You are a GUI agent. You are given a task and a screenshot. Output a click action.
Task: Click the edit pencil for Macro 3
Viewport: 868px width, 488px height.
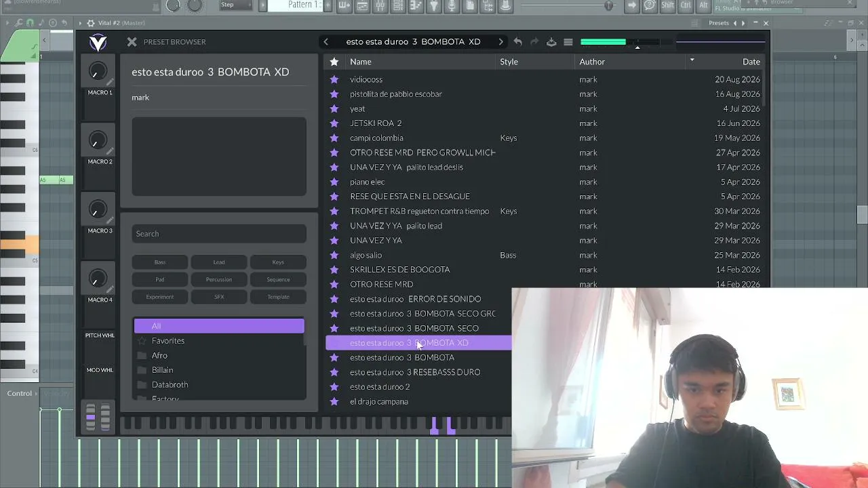tap(110, 221)
